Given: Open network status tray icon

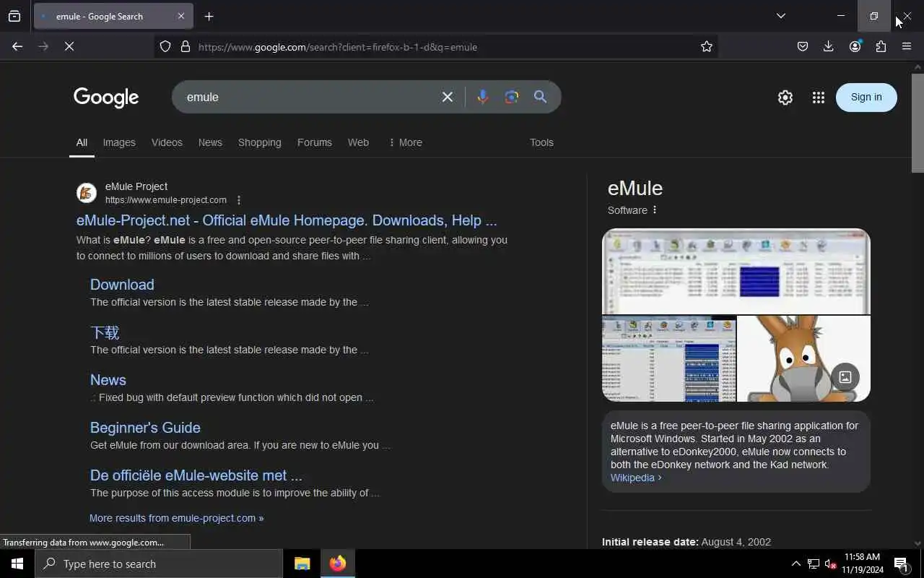Looking at the screenshot, I should (x=814, y=564).
